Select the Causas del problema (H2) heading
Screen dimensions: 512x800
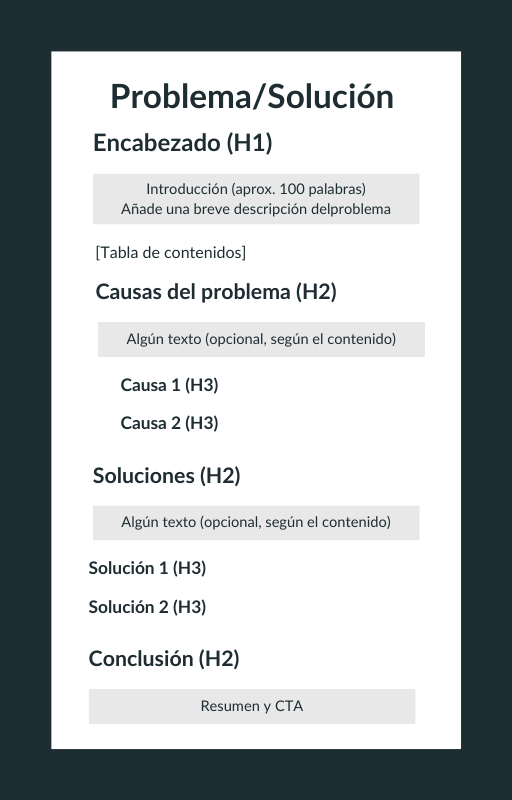[216, 292]
